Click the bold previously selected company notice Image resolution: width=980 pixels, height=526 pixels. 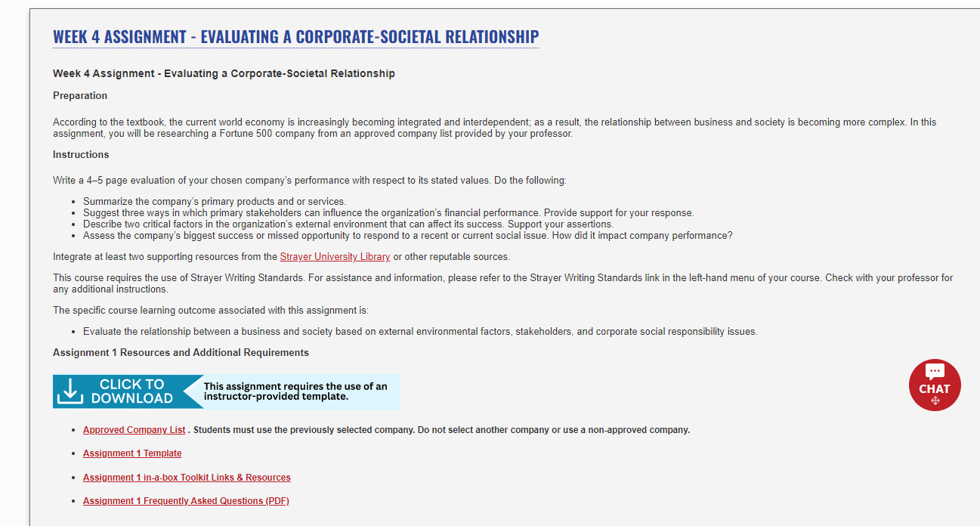(x=441, y=430)
